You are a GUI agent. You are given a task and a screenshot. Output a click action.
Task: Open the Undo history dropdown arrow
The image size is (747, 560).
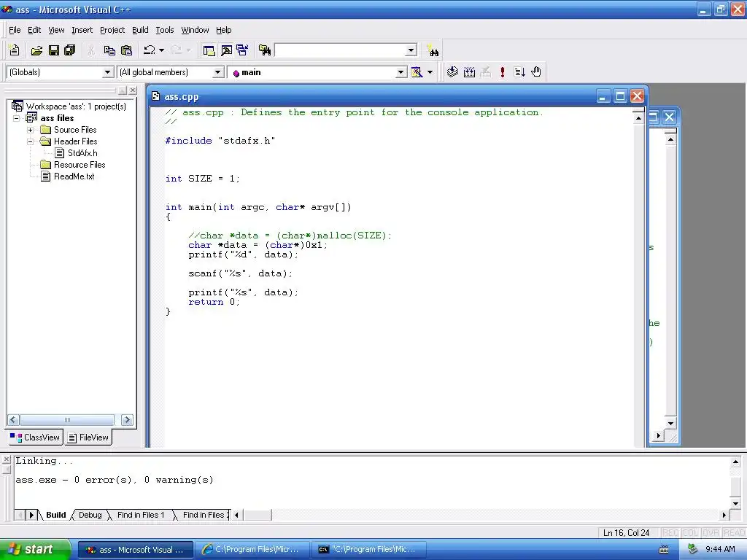pyautogui.click(x=161, y=50)
